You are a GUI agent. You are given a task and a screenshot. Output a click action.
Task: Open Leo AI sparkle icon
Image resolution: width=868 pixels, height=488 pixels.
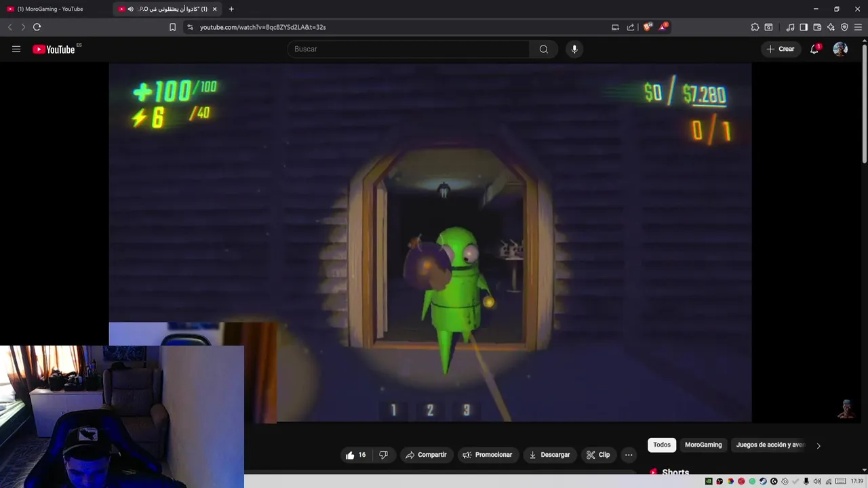(x=831, y=27)
